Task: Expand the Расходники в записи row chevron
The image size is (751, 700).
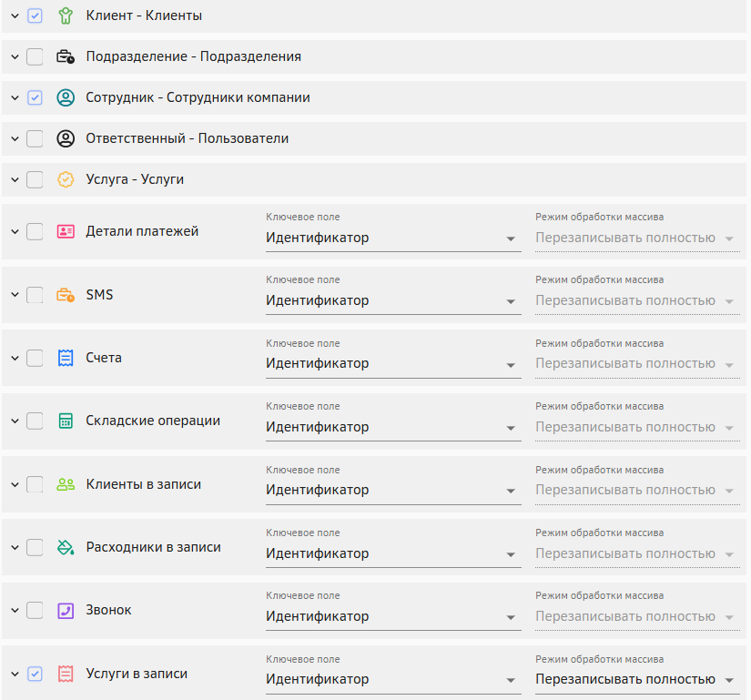Action: 15,547
